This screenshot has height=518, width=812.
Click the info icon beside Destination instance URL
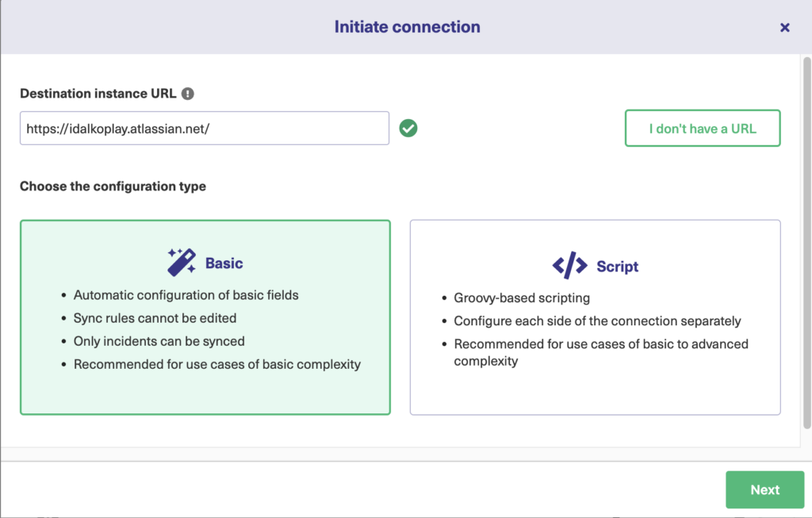[187, 94]
